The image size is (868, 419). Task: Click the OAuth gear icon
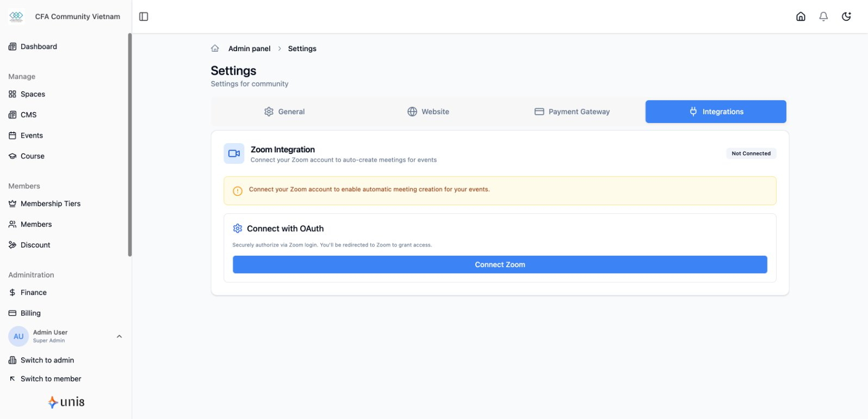pos(238,229)
